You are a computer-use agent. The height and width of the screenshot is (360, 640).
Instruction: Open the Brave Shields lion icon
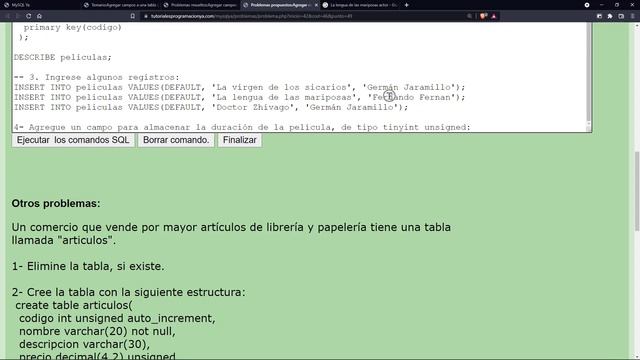pyautogui.click(x=484, y=16)
